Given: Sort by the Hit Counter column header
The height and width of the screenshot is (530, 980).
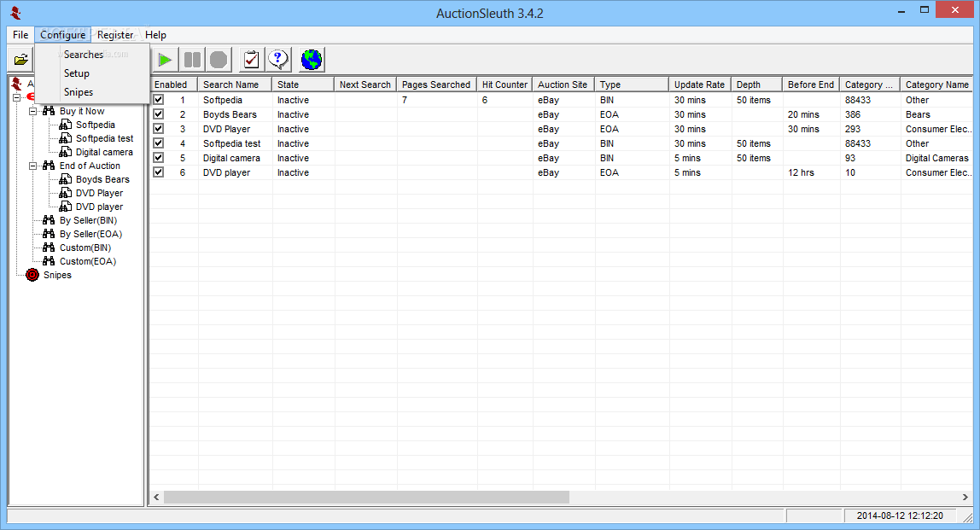Looking at the screenshot, I should pyautogui.click(x=505, y=84).
